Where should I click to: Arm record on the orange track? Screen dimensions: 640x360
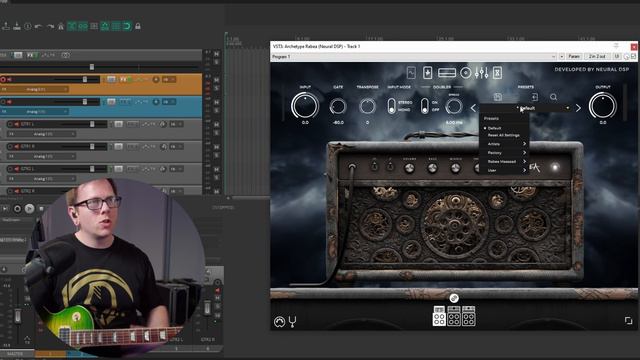pyautogui.click(x=3, y=79)
